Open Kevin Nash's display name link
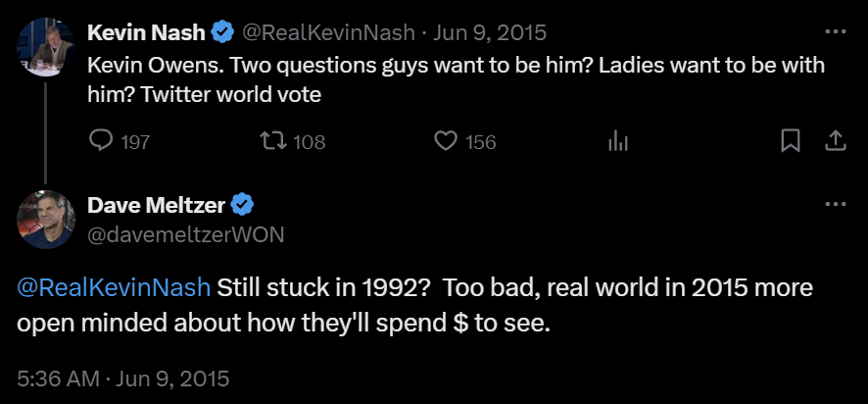 (147, 32)
